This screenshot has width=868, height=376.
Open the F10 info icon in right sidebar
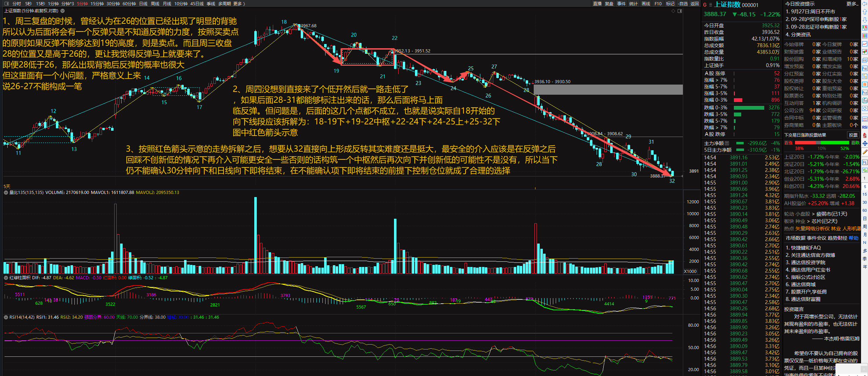click(865, 68)
